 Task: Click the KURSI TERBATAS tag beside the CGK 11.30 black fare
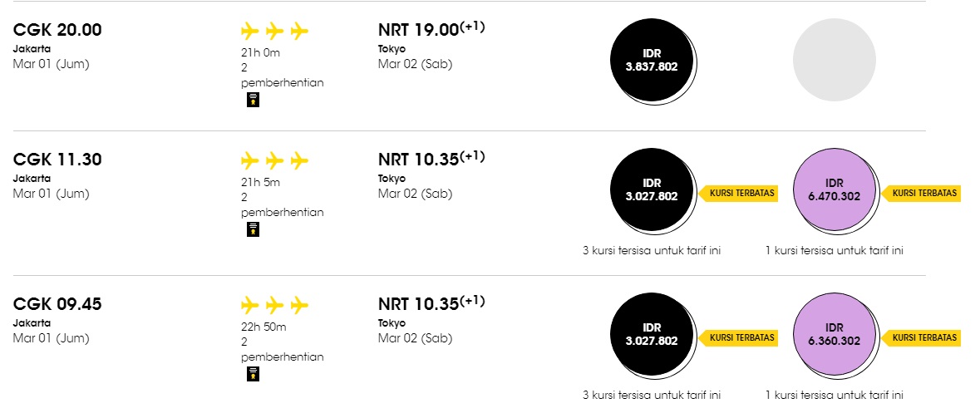[737, 193]
